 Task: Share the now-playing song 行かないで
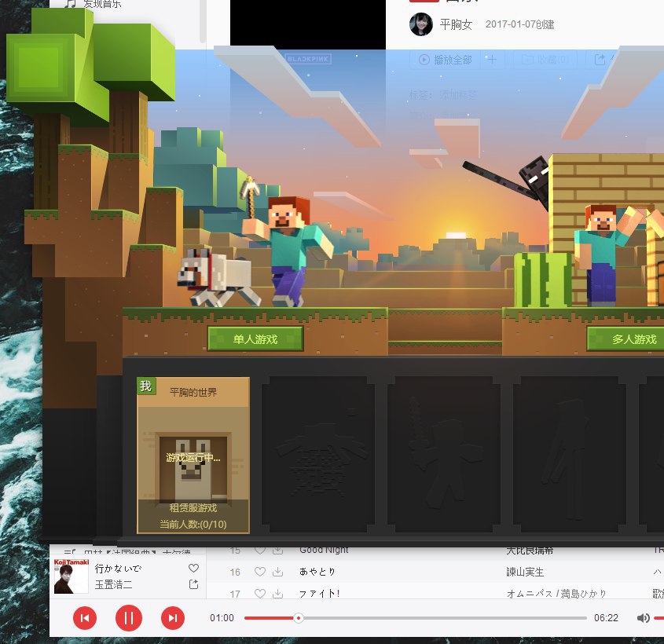tap(193, 584)
